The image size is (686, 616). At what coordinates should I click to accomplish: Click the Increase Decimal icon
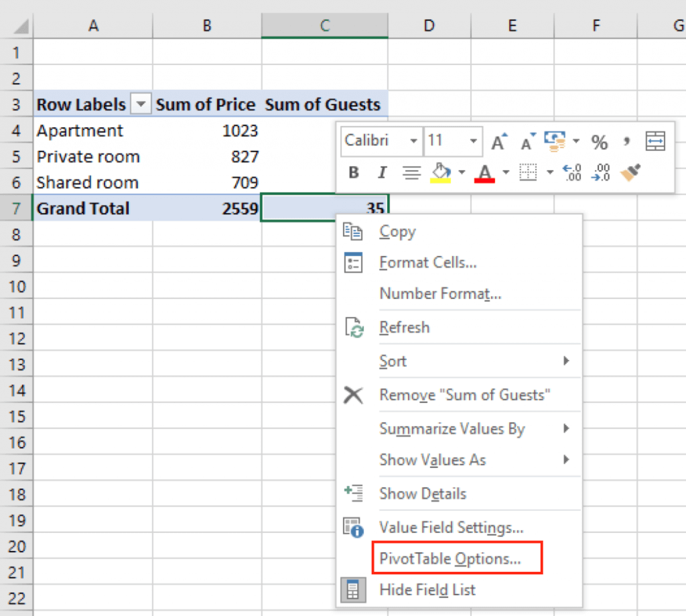573,172
